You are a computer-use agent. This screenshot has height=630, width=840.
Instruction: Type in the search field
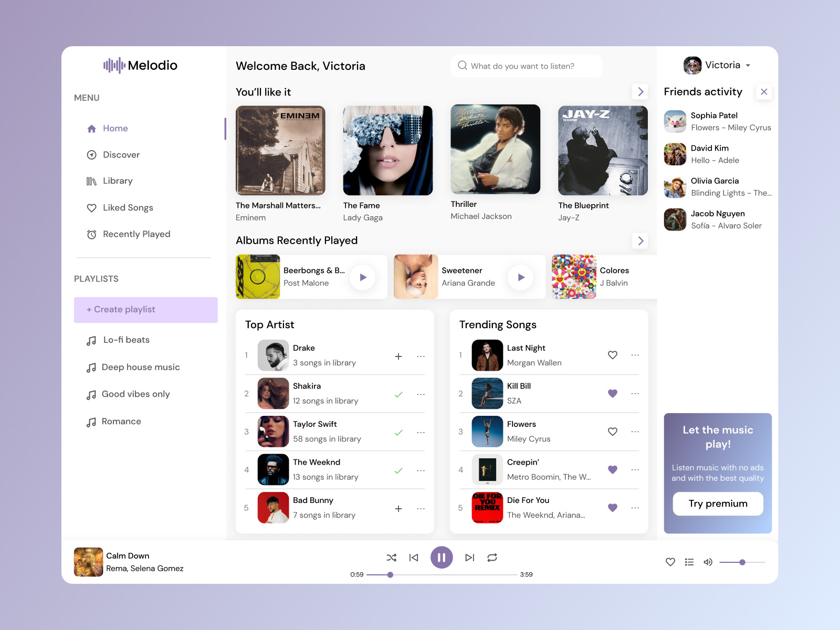(526, 66)
